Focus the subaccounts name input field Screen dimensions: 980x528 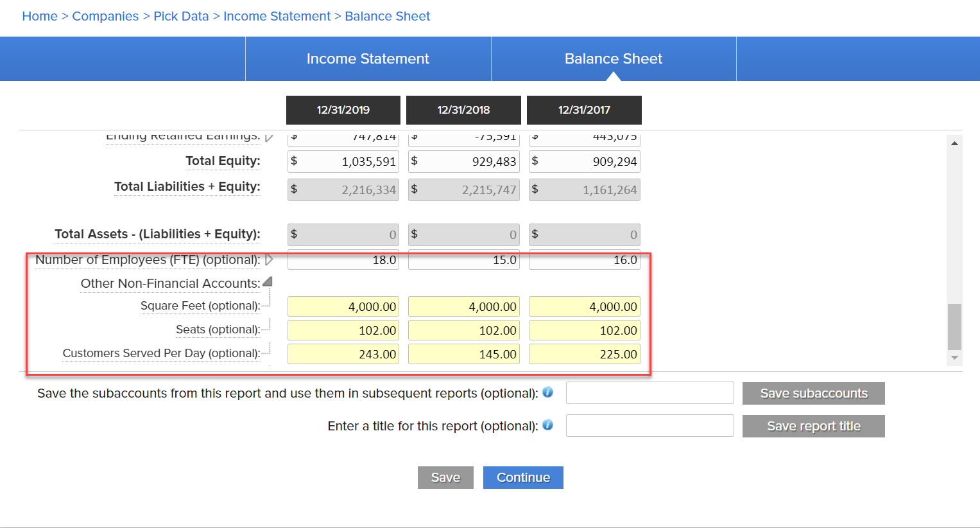click(650, 393)
